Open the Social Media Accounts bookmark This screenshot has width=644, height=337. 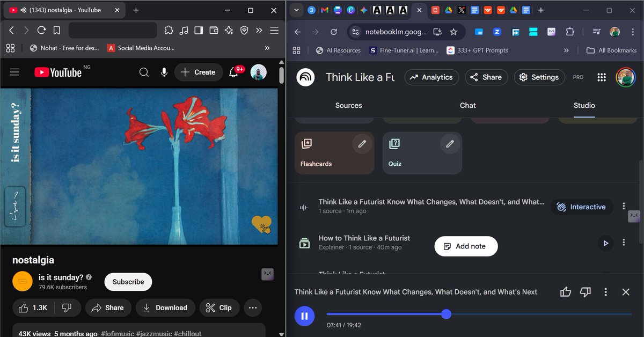point(141,48)
